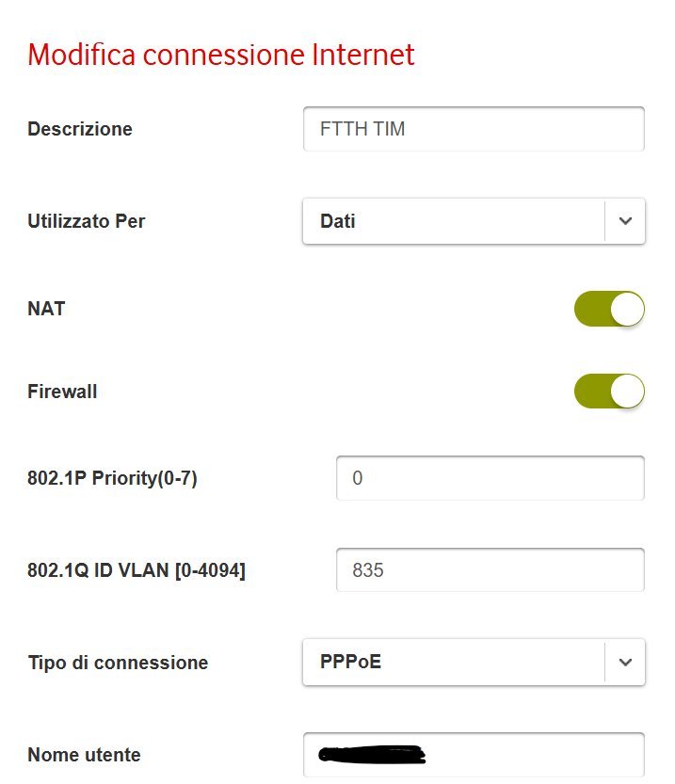675x784 pixels.
Task: Click the NAT label text
Action: pos(46,309)
